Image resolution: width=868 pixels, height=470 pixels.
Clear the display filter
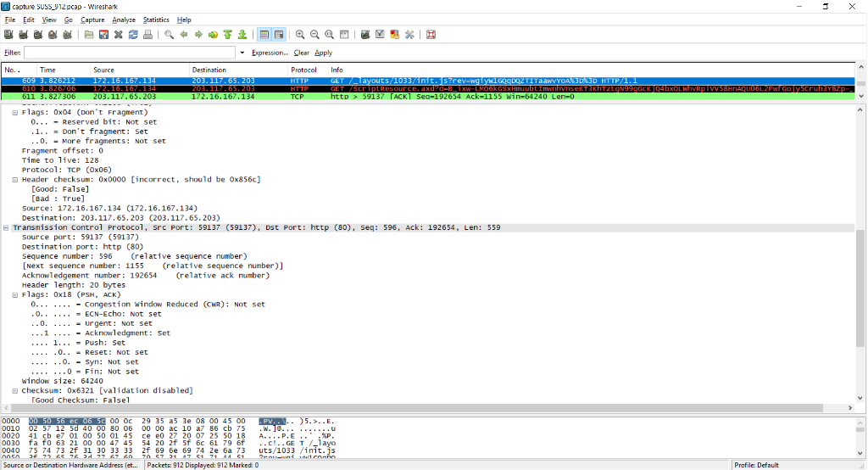301,53
